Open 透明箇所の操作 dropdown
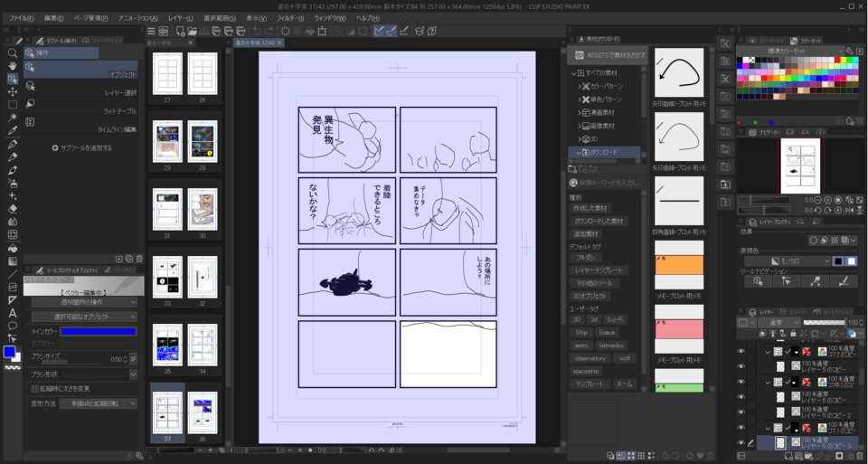Screen dimensions: 868x464 pyautogui.click(x=84, y=302)
